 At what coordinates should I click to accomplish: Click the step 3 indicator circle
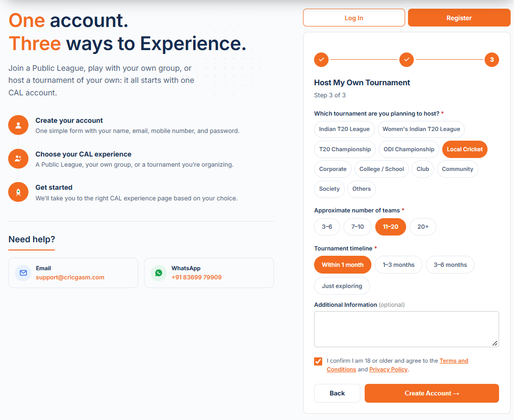[x=492, y=60]
